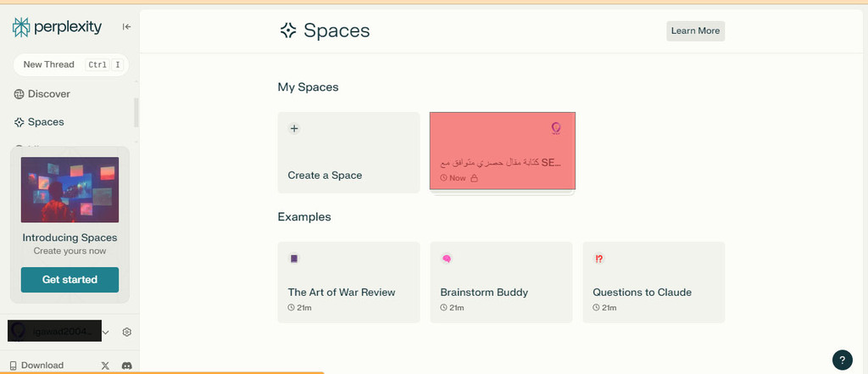Click the Spaces header sparkle icon
Image resolution: width=868 pixels, height=374 pixels.
click(x=288, y=31)
